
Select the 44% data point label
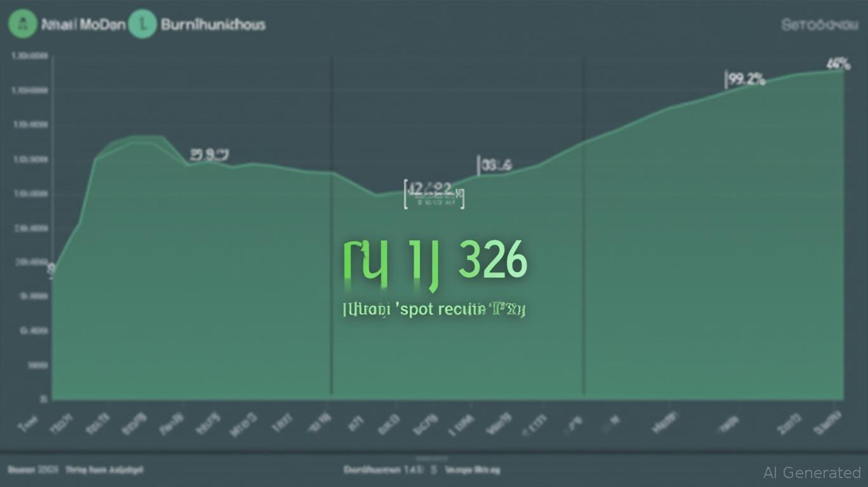coord(838,63)
